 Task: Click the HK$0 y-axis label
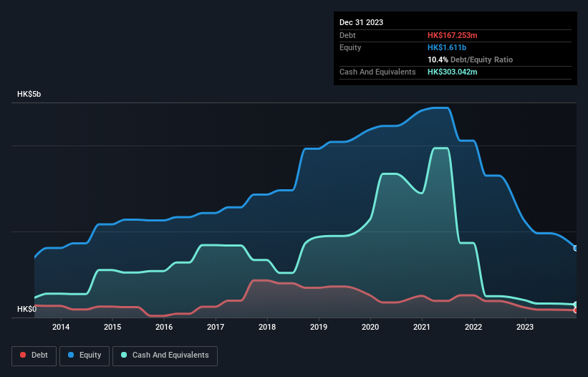[x=27, y=309]
